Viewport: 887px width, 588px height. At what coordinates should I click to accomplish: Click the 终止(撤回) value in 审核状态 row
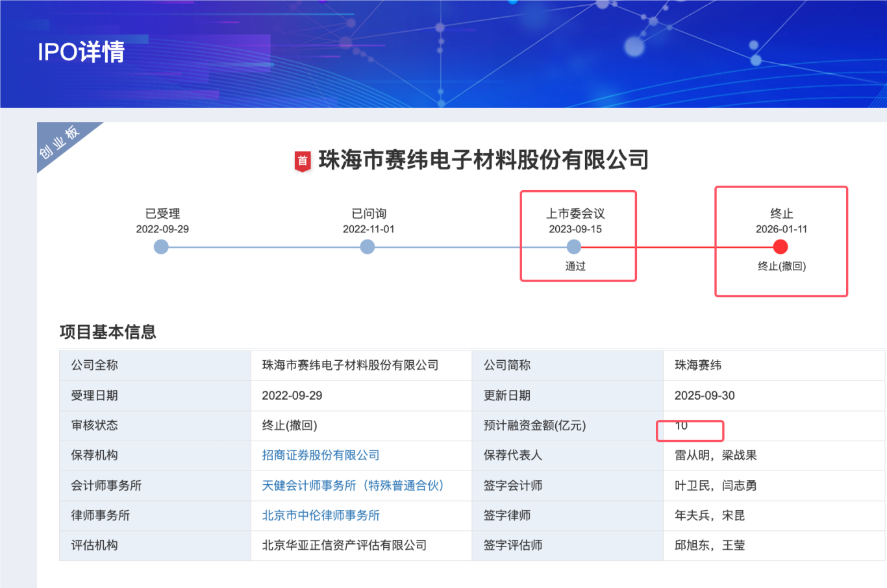(x=290, y=426)
